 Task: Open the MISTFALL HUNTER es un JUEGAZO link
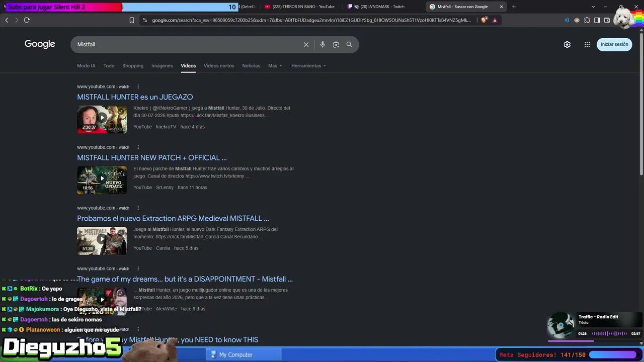(x=135, y=97)
